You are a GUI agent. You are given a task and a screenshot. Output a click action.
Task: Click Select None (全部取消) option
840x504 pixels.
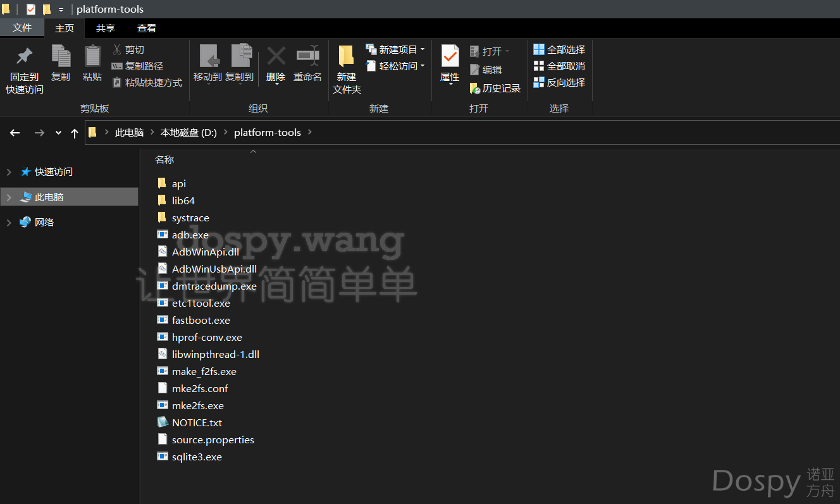[x=559, y=66]
